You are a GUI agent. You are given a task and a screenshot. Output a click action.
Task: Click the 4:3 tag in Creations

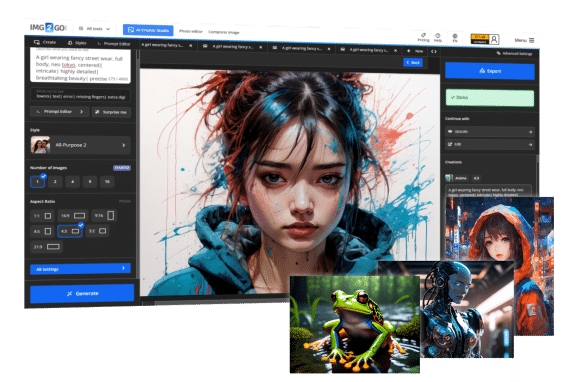pos(476,178)
